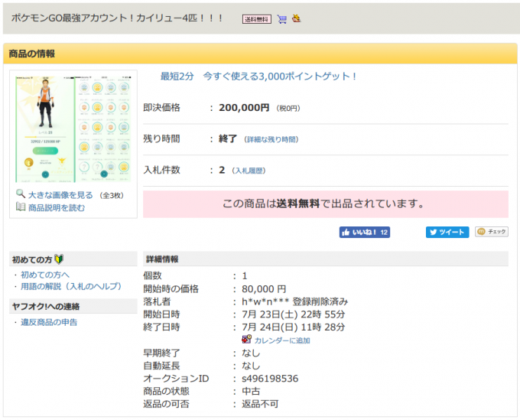Open link 商品説明を読む
This screenshot has width=520, height=420.
(57, 207)
